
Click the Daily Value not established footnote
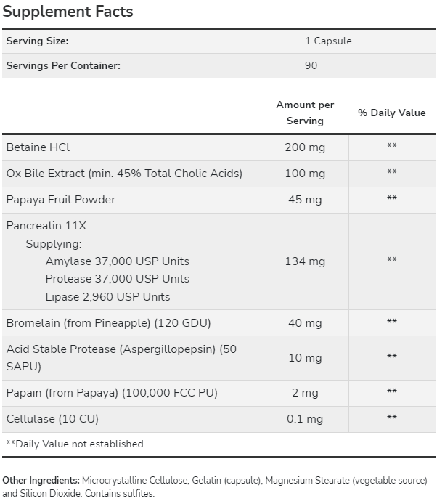75,444
